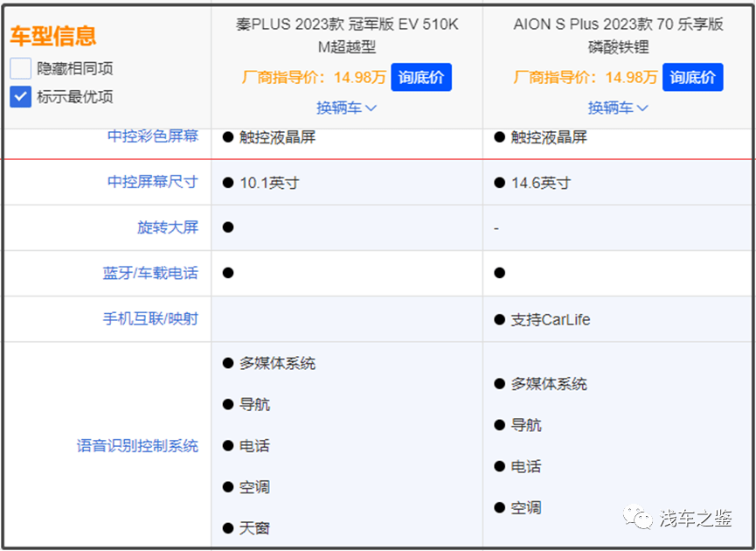This screenshot has width=756, height=551.
Task: Open the 蓝牙/车载电话 parameter link
Action: click(150, 273)
